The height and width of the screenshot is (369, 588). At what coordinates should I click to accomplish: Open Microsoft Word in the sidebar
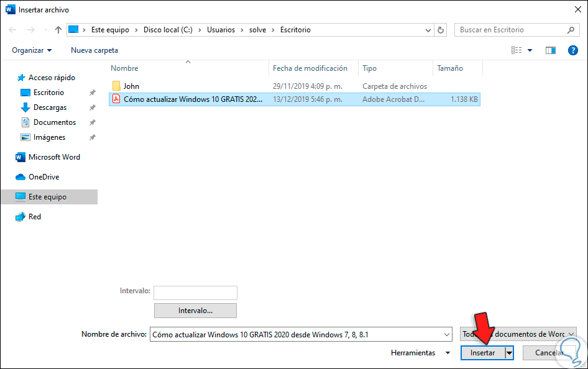coord(48,157)
